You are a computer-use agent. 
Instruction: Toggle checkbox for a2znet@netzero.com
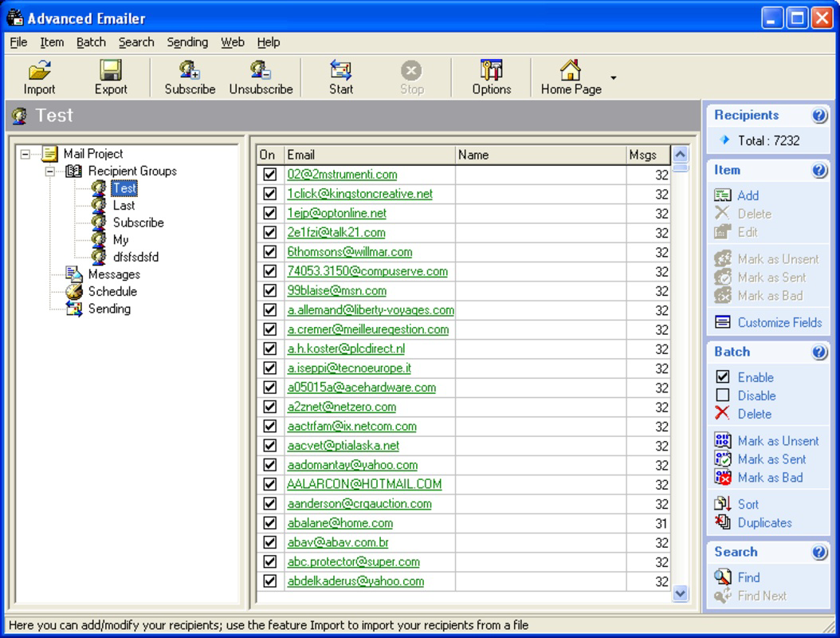(x=270, y=407)
